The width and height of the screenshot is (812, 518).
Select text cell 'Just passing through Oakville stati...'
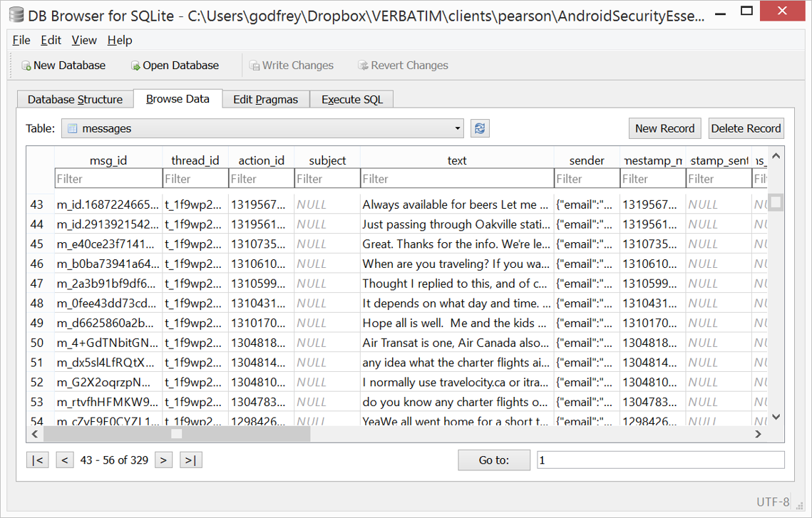point(457,224)
